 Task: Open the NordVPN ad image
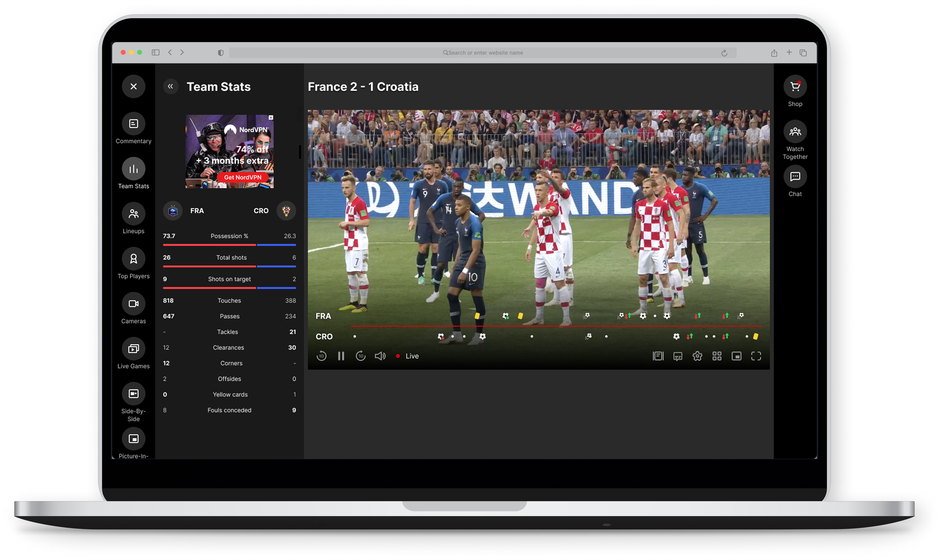coord(229,151)
